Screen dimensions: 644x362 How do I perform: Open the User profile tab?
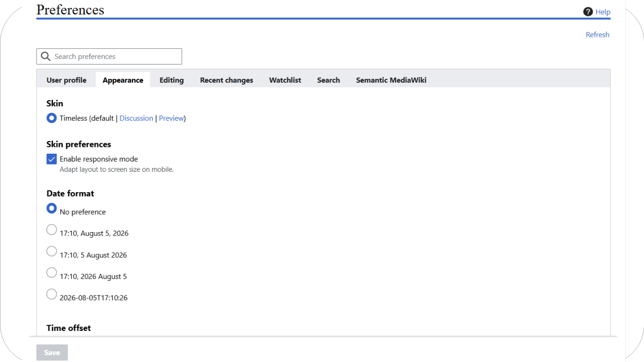66,80
